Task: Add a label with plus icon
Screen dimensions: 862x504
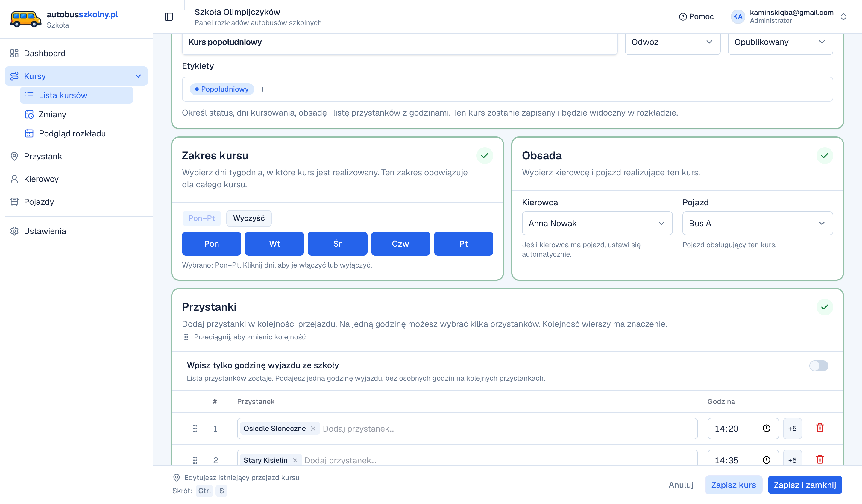Action: 263,89
